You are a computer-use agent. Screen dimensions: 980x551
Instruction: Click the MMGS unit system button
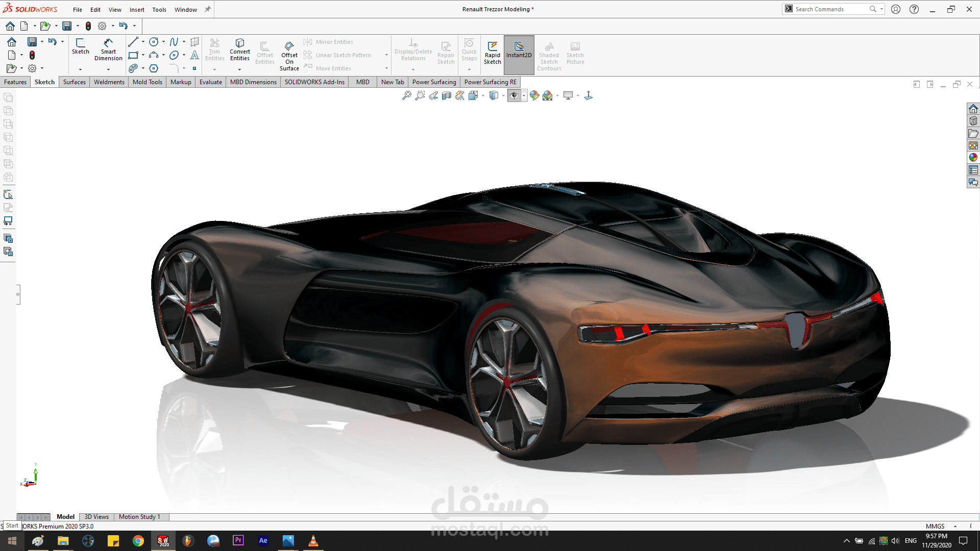click(x=935, y=526)
